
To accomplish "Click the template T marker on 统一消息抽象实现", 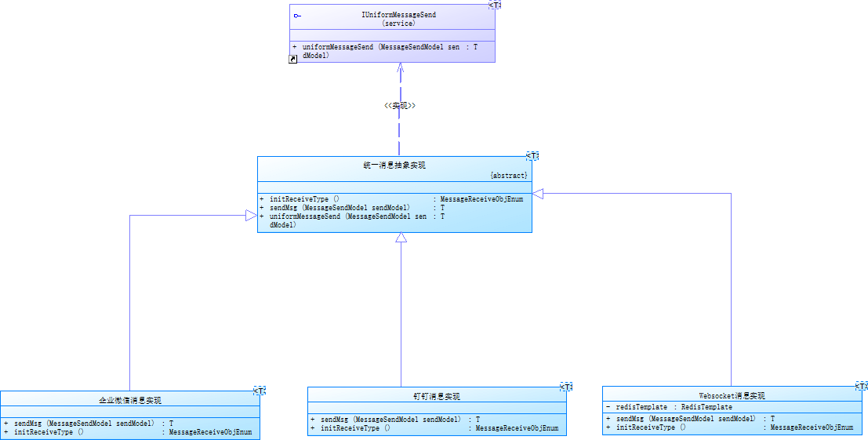I will (532, 156).
